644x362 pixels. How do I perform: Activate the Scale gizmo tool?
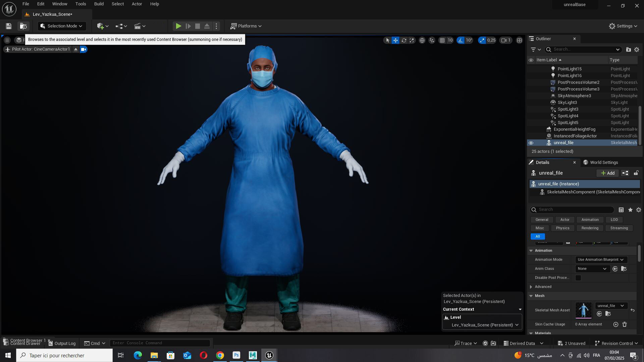tap(412, 40)
